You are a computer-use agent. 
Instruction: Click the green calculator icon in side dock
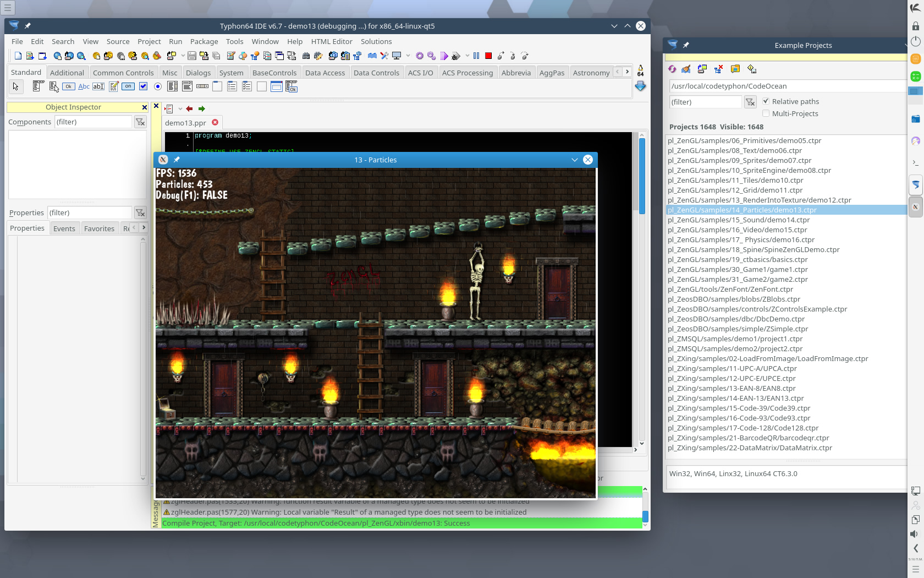point(916,76)
